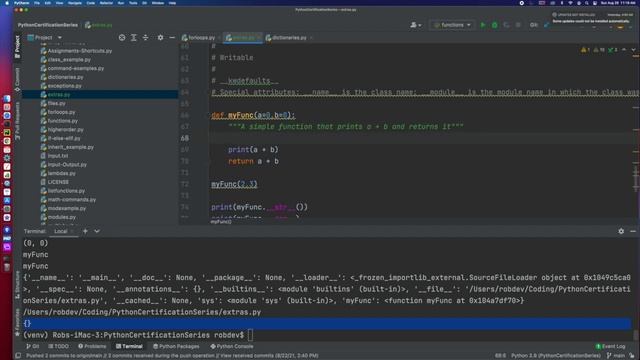Open files.py in project tree
This screenshot has height=360, width=640.
coord(53,103)
